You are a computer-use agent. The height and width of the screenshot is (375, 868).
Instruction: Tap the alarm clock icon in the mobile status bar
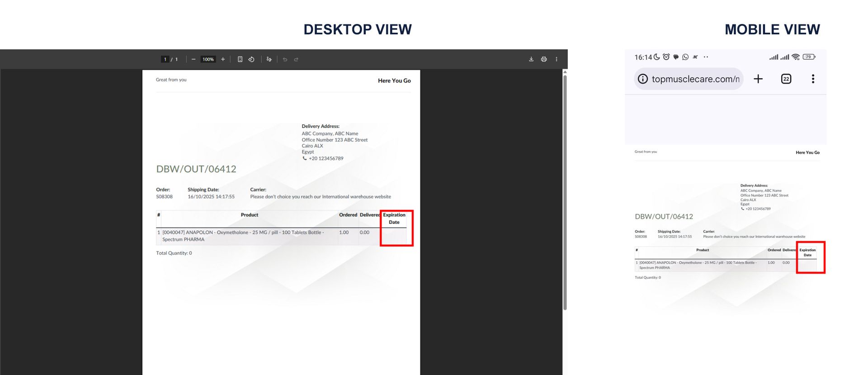click(666, 57)
